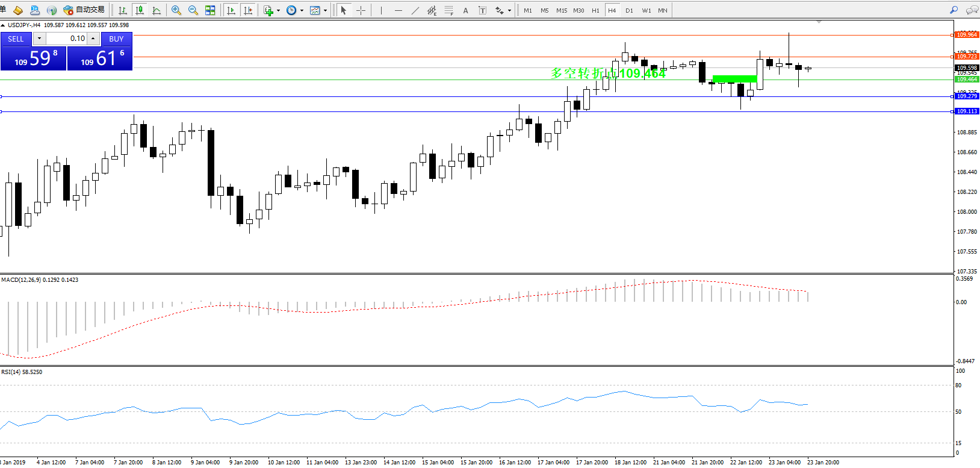
Task: Click the zoom in magnifier icon
Action: [176, 10]
